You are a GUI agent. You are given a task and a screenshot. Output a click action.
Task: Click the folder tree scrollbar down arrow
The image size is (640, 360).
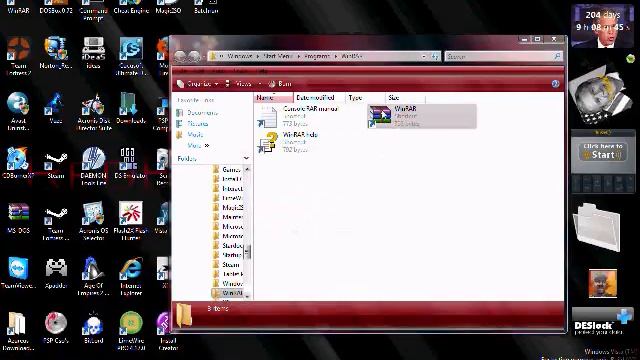(247, 296)
